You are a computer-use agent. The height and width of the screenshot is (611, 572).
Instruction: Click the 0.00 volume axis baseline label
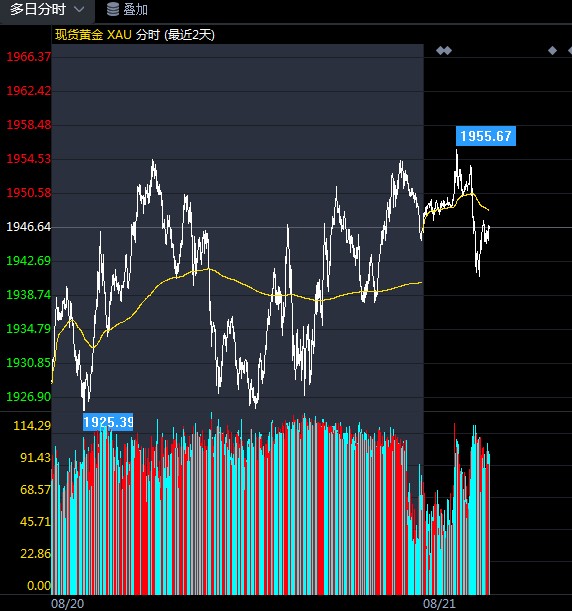(39, 586)
